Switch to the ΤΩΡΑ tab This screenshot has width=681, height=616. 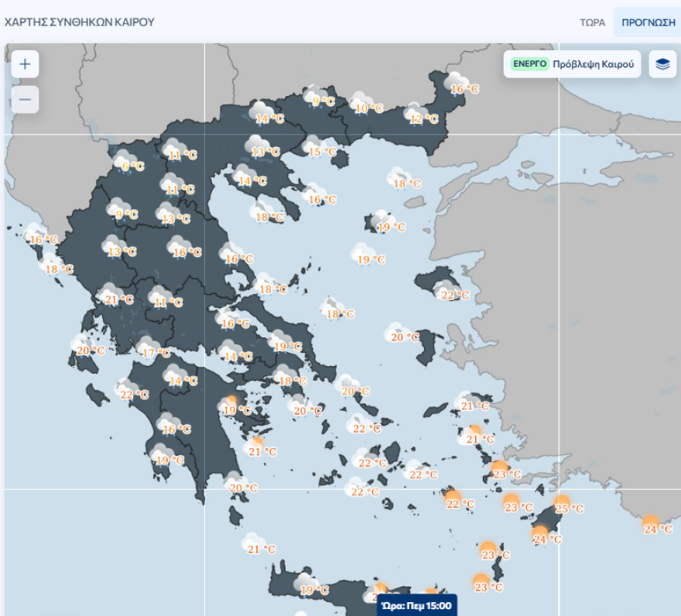tap(592, 22)
